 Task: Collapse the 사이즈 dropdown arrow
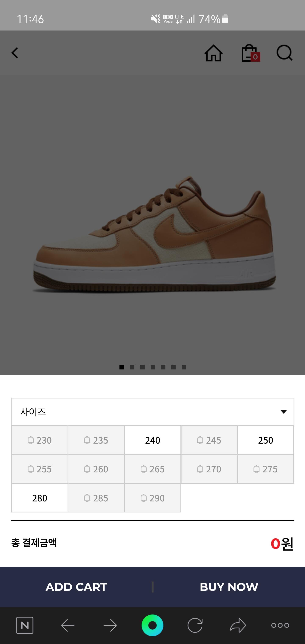[x=283, y=412]
